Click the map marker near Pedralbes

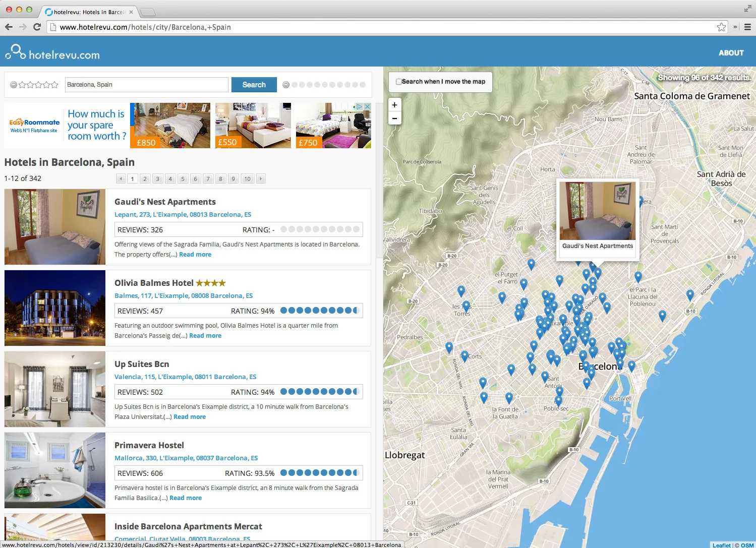tap(449, 347)
